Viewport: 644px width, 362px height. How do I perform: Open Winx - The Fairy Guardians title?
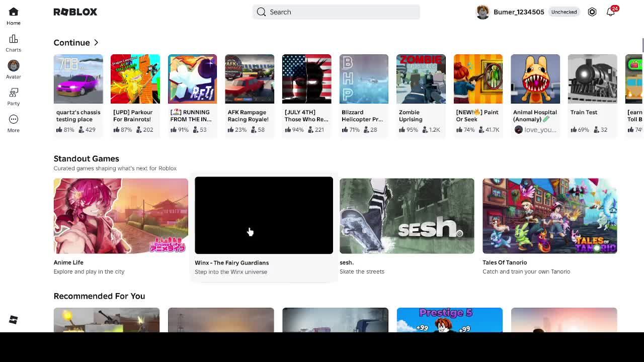pos(231,263)
